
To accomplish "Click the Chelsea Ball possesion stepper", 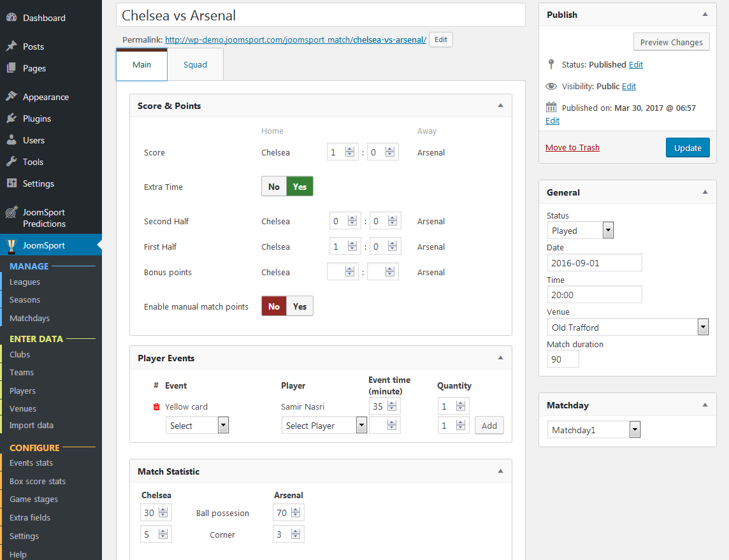I will pyautogui.click(x=163, y=512).
